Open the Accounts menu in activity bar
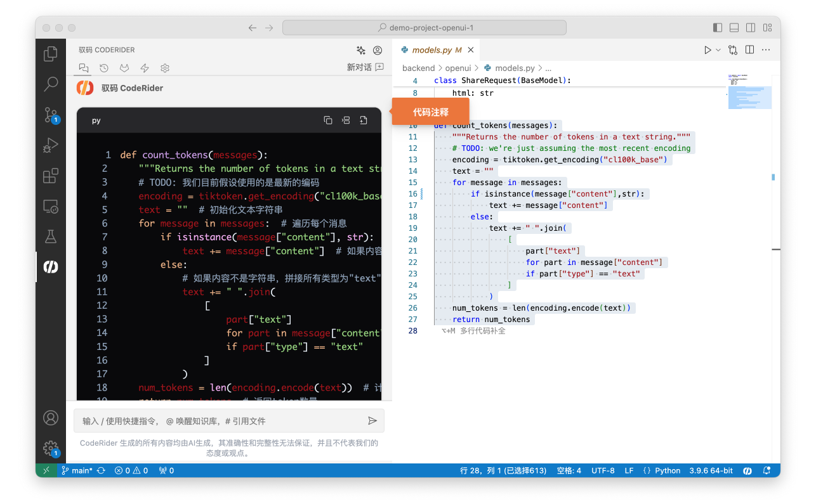Image resolution: width=816 pixels, height=504 pixels. pyautogui.click(x=51, y=418)
